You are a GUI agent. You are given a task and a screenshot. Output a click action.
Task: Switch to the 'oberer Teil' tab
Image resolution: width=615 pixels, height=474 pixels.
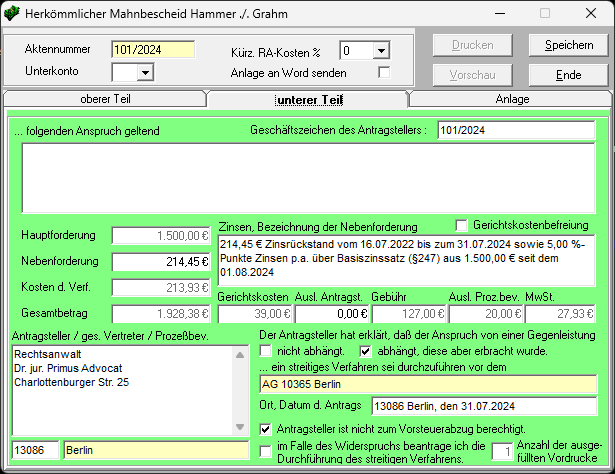tap(105, 99)
